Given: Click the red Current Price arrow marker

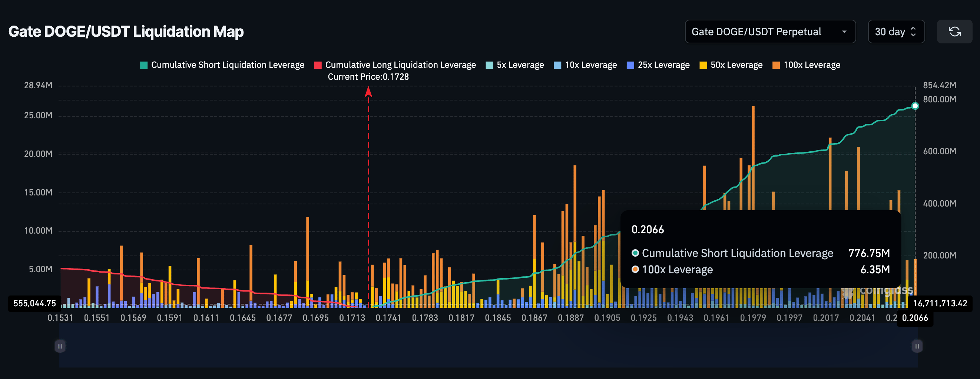Looking at the screenshot, I should click(368, 92).
